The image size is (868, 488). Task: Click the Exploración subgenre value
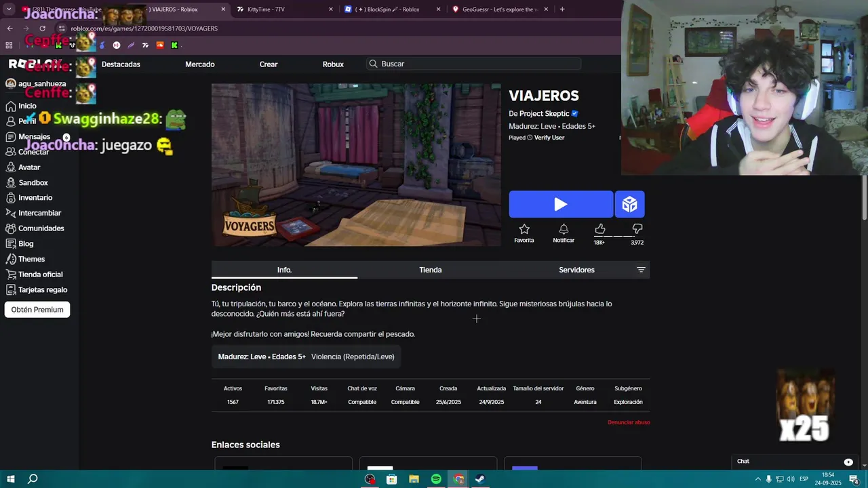(x=628, y=402)
